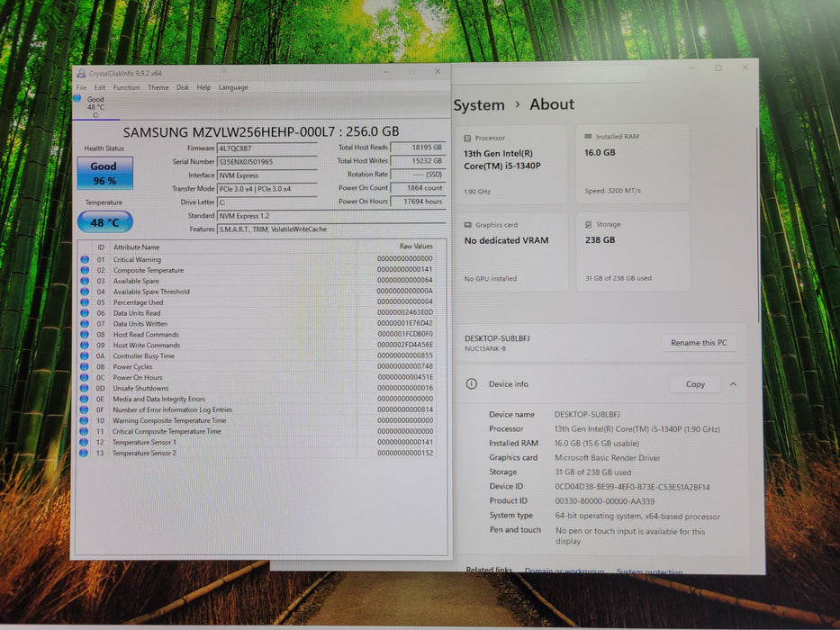Click the status icon for Data Units Written
The image size is (840, 630).
85,324
